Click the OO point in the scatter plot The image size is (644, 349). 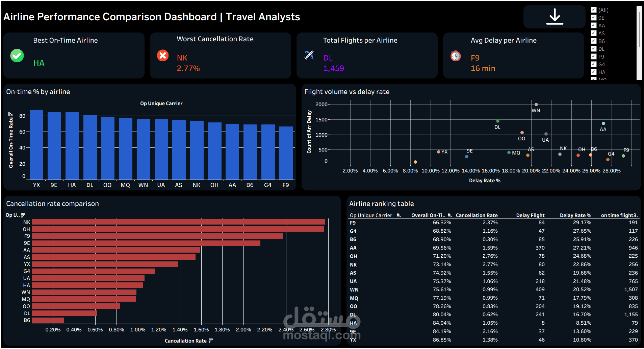pyautogui.click(x=522, y=133)
